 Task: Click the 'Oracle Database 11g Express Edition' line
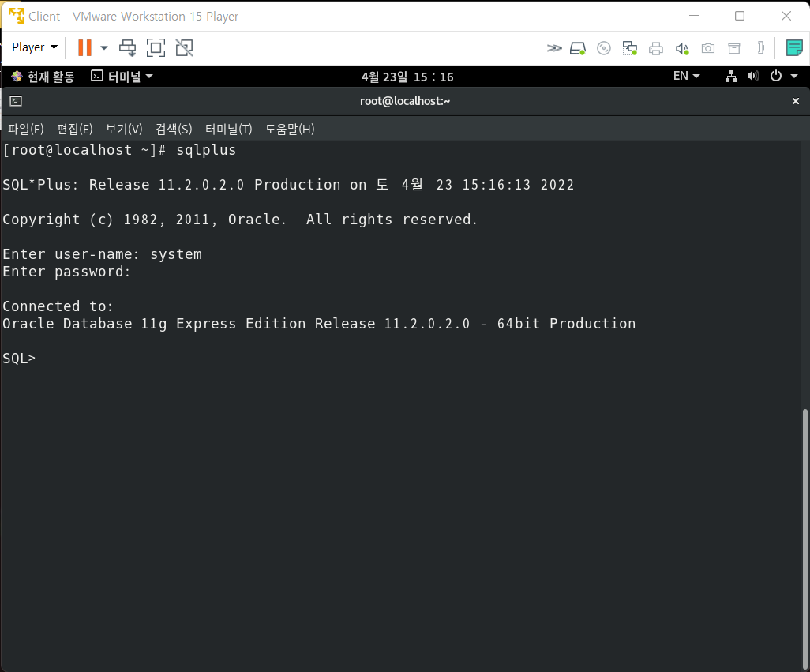click(319, 324)
